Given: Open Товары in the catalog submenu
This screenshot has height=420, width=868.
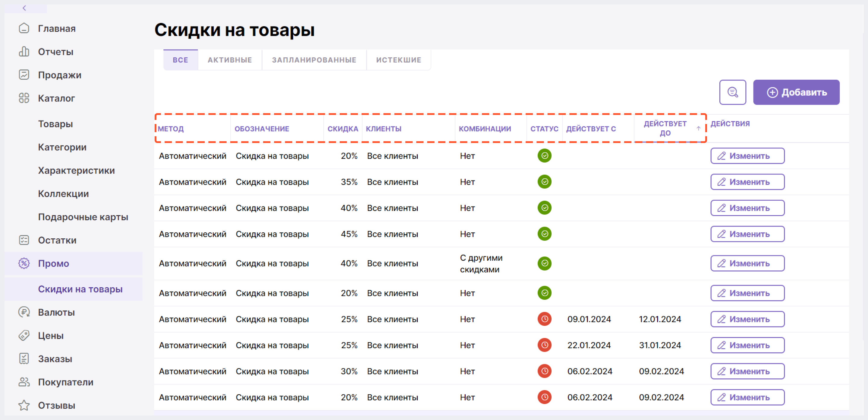Looking at the screenshot, I should coord(55,124).
